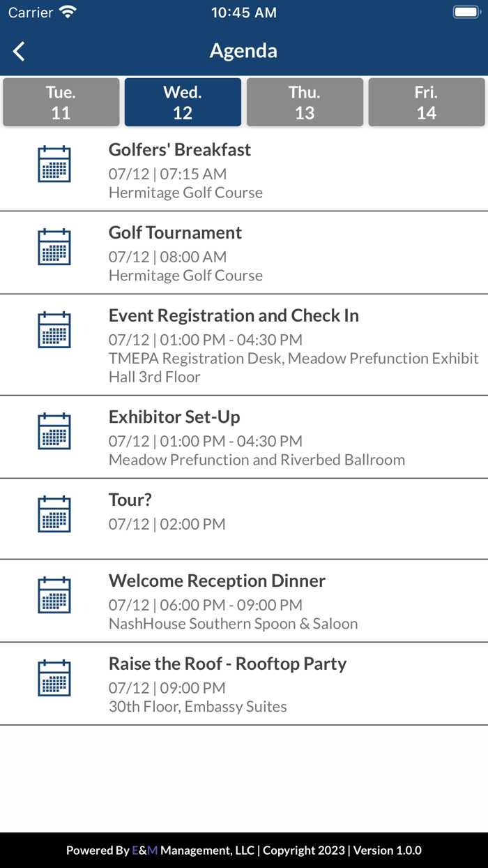Tap the Exhibitor Set-Up event row
The image size is (488, 868).
click(244, 437)
